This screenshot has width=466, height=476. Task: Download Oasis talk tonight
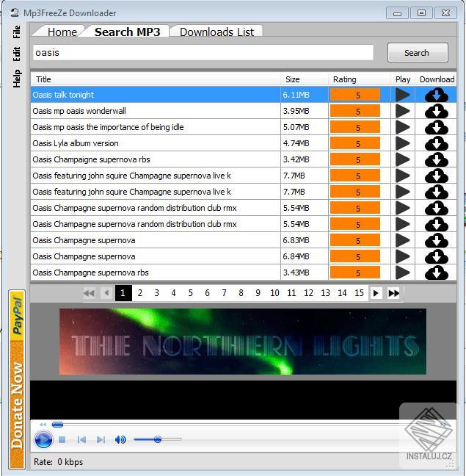pos(437,95)
